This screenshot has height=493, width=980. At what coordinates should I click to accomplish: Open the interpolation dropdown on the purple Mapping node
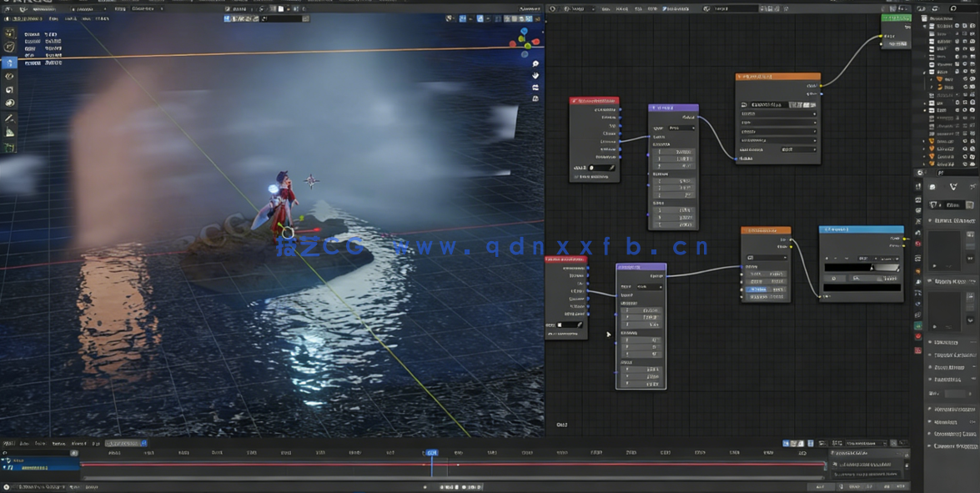[x=680, y=128]
